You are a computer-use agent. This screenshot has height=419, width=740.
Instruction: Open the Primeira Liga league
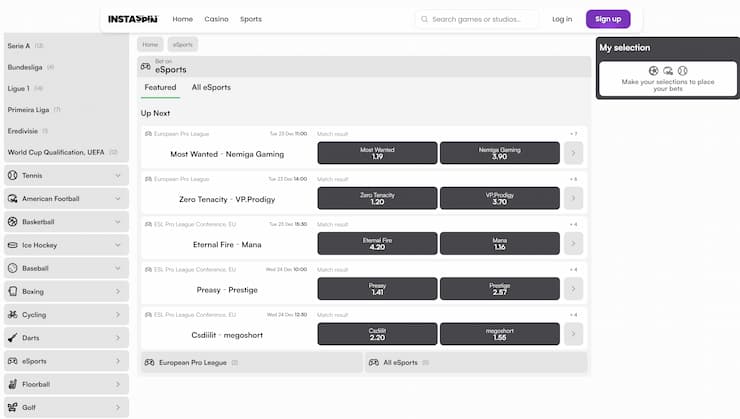pos(66,109)
